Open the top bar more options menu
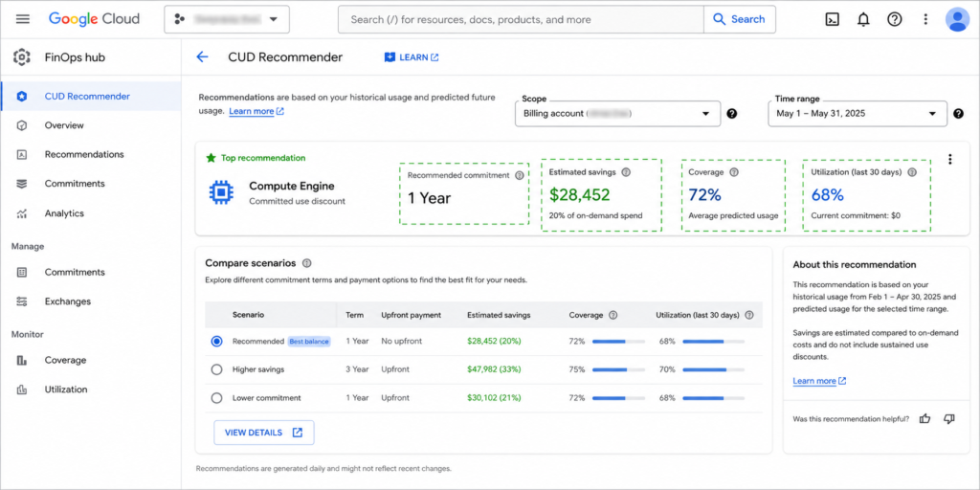 point(925,19)
